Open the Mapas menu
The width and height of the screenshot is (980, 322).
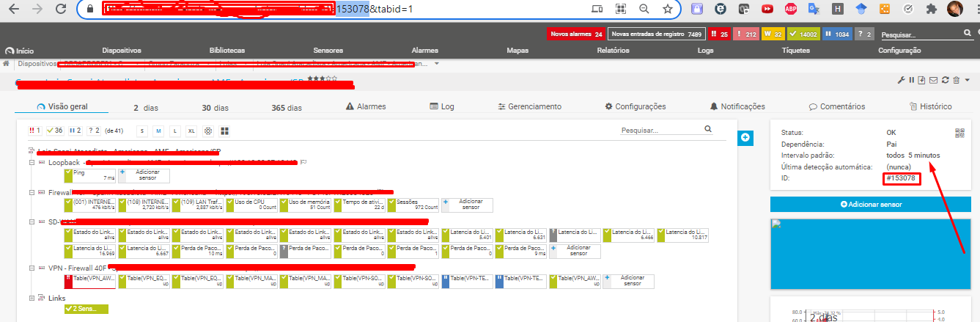coord(517,51)
